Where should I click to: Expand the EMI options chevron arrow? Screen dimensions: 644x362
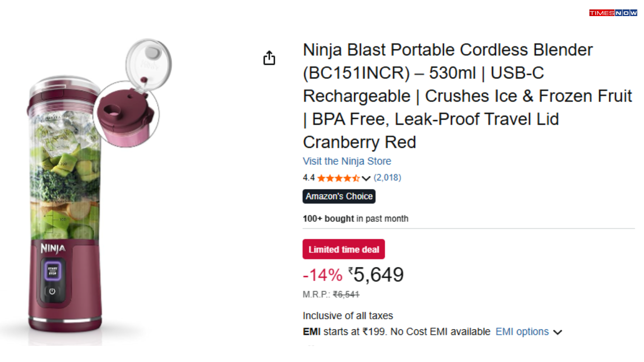click(557, 332)
